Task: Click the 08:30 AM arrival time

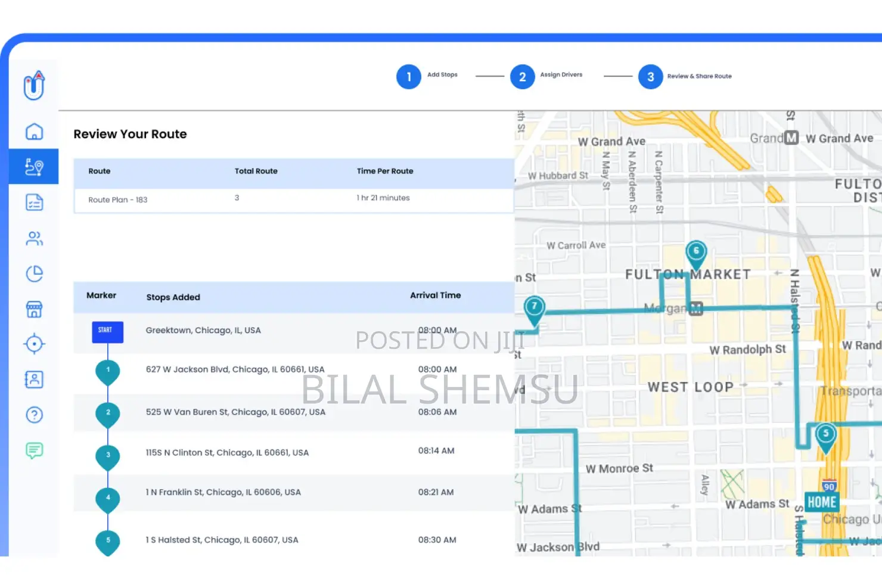Action: pyautogui.click(x=437, y=540)
